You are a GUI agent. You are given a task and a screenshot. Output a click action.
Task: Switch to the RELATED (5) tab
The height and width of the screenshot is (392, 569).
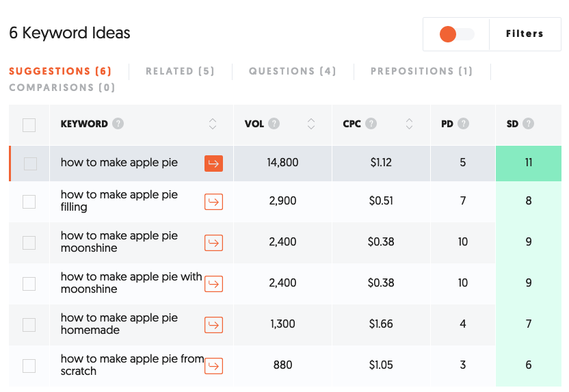point(180,71)
